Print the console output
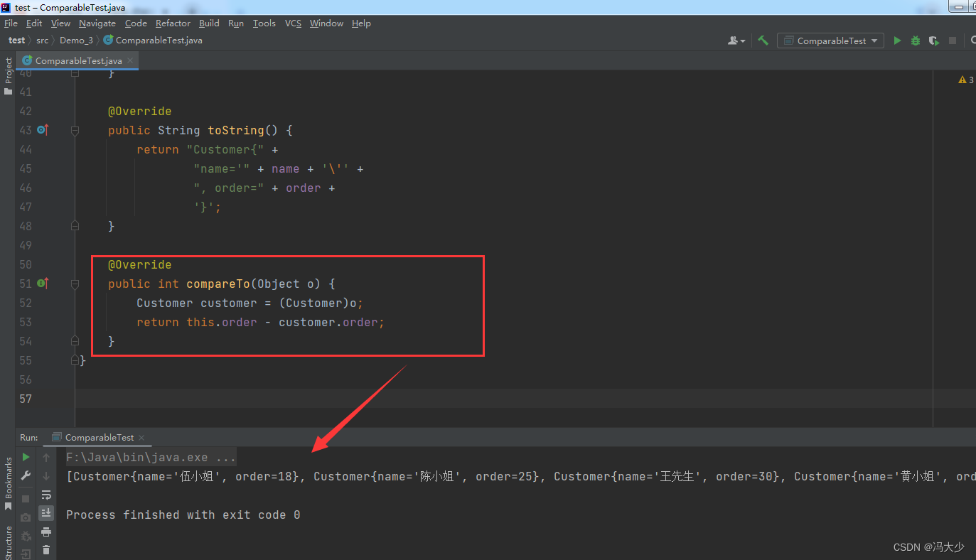Screen dimensions: 976x560 click(x=46, y=532)
